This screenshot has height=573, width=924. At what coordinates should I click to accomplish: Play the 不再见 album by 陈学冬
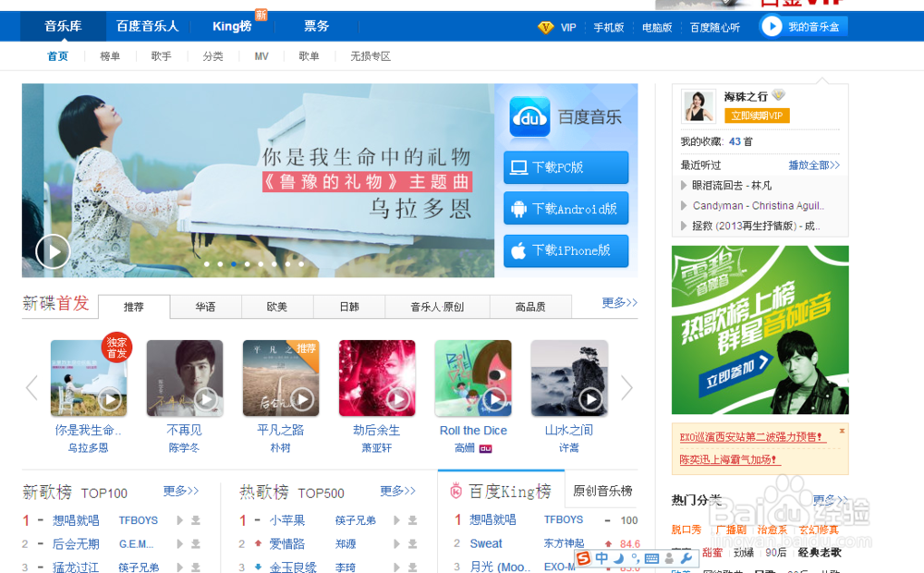pos(206,399)
